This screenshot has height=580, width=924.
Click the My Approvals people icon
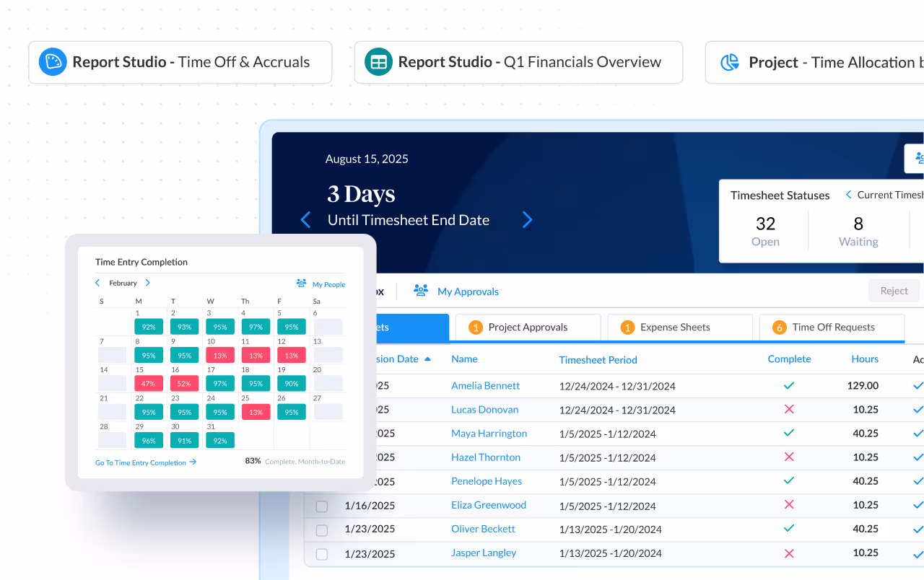point(420,290)
